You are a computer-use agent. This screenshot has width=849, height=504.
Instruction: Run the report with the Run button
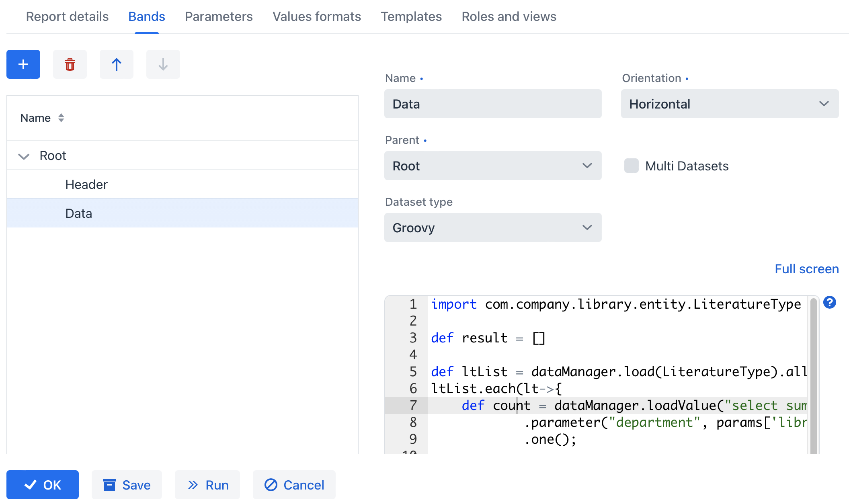coord(207,485)
